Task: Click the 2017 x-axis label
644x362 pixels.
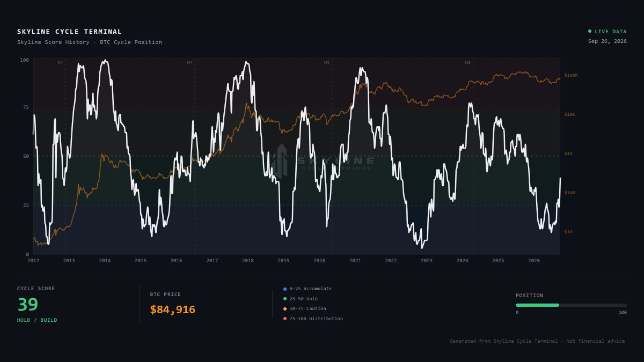Action: pyautogui.click(x=212, y=261)
